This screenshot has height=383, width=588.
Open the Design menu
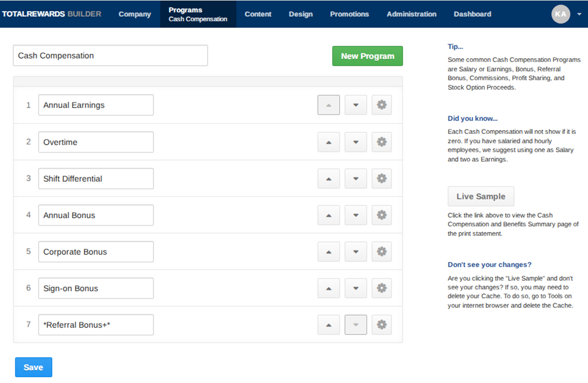[301, 14]
